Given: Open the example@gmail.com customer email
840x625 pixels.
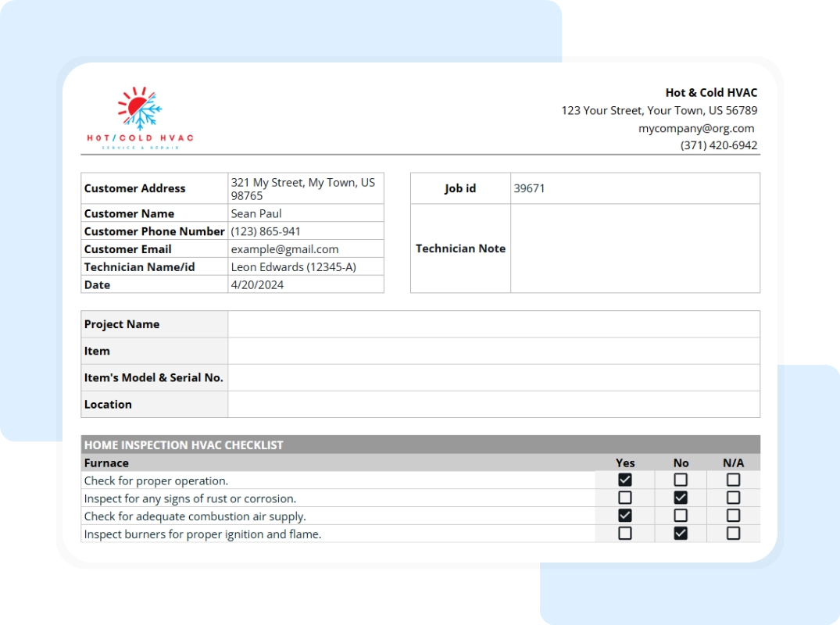Looking at the screenshot, I should (x=284, y=248).
